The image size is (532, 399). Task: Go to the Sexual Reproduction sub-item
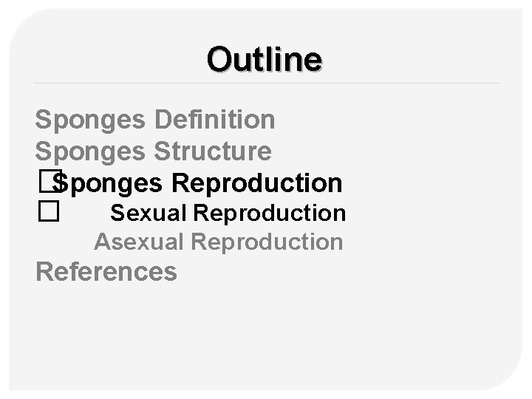click(228, 213)
